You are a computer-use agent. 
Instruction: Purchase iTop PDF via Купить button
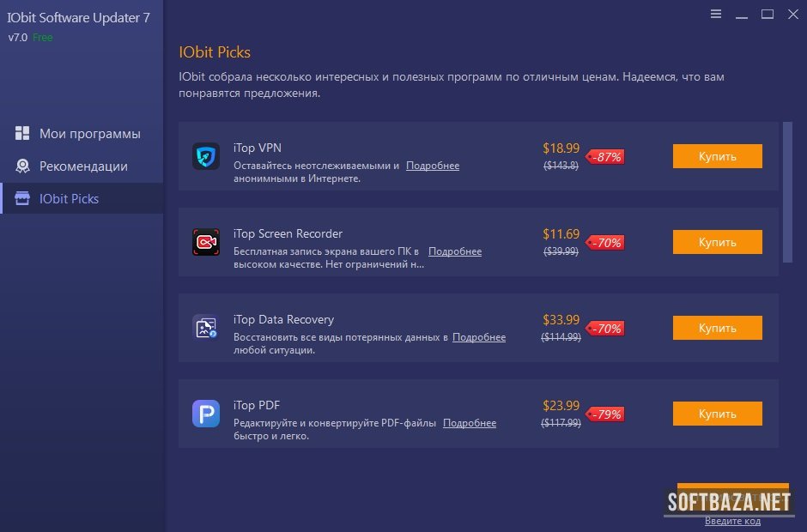pyautogui.click(x=717, y=414)
